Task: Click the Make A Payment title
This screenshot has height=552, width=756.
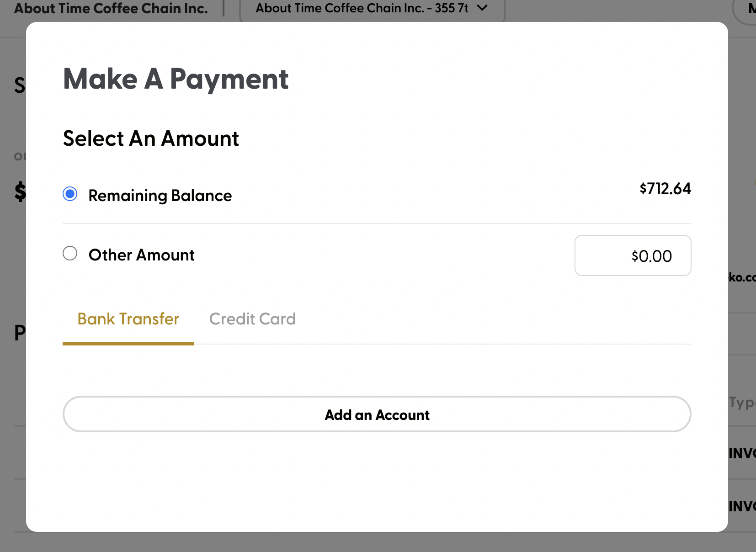Action: [176, 79]
